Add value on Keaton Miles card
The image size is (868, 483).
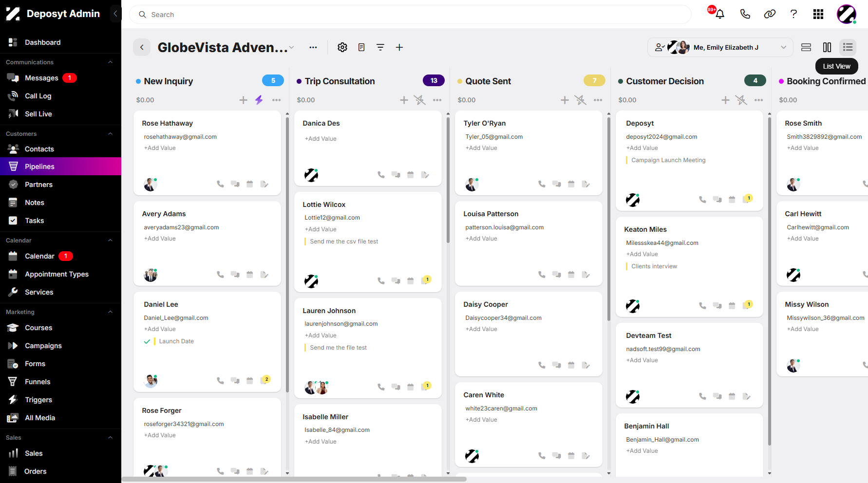[x=642, y=254]
